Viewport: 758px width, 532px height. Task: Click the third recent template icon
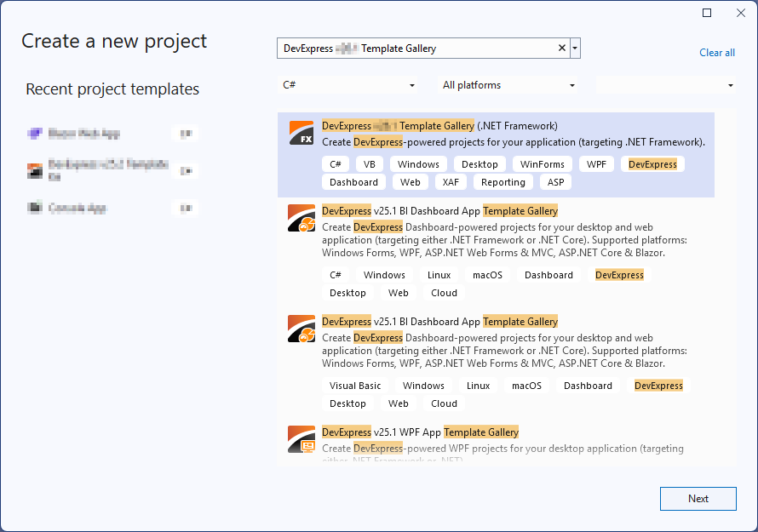pyautogui.click(x=34, y=208)
